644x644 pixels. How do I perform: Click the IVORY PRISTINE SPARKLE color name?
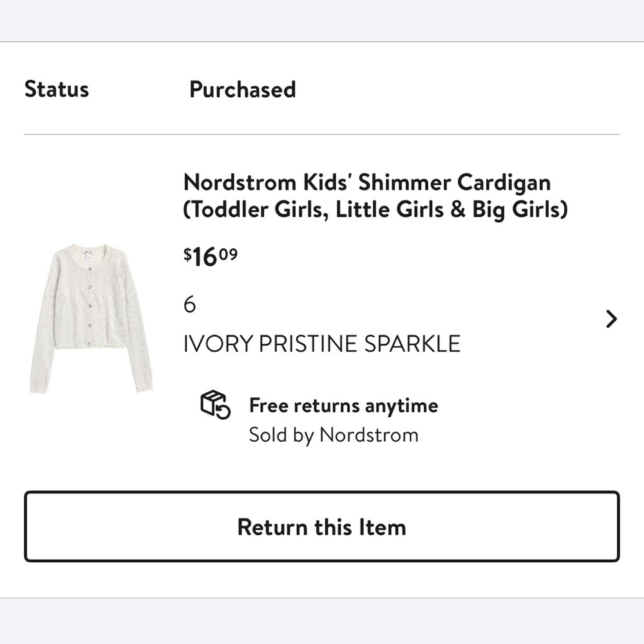pyautogui.click(x=322, y=343)
